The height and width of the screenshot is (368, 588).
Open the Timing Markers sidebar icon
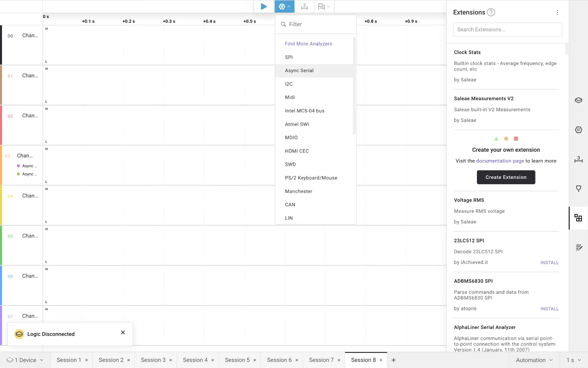coord(578,159)
